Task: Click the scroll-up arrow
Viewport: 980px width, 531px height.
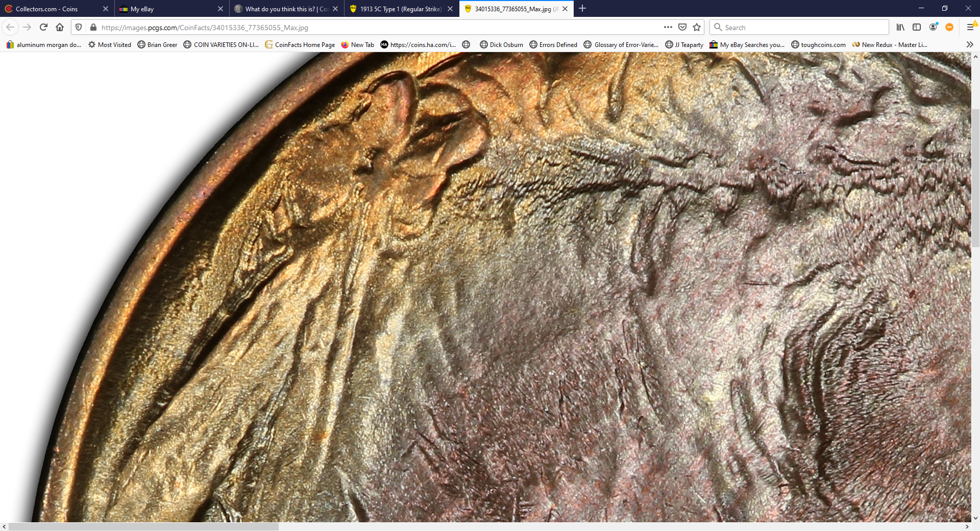Action: coord(975,57)
